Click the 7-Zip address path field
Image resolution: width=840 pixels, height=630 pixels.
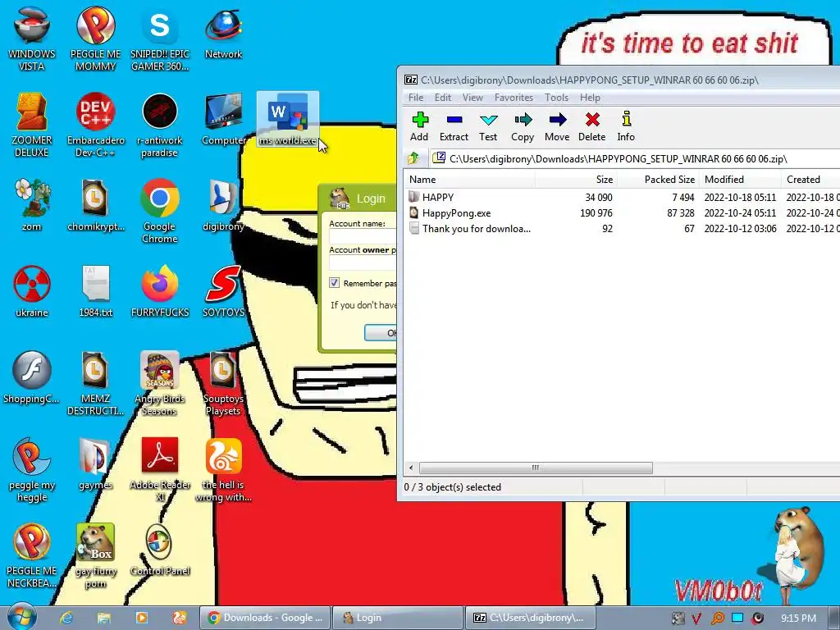[x=635, y=158]
